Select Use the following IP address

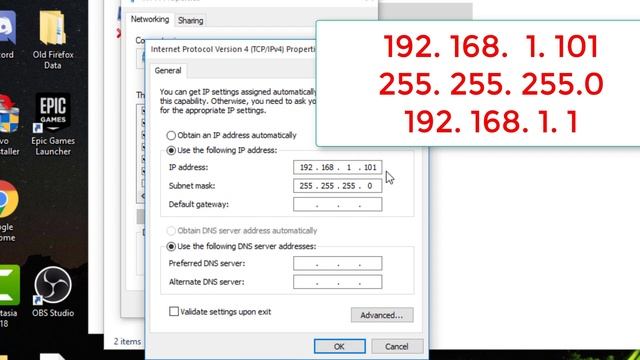[171, 151]
